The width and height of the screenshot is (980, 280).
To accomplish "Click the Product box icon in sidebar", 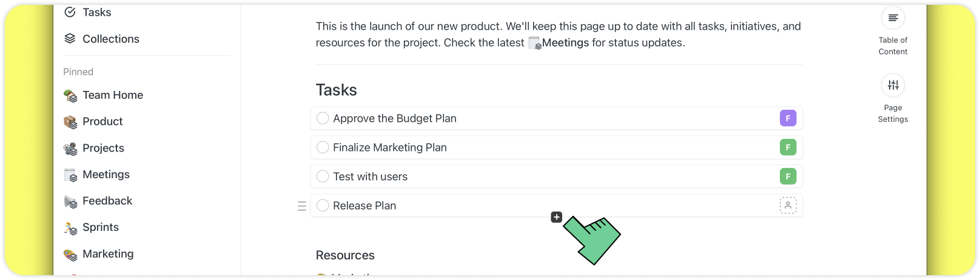I will click(70, 122).
